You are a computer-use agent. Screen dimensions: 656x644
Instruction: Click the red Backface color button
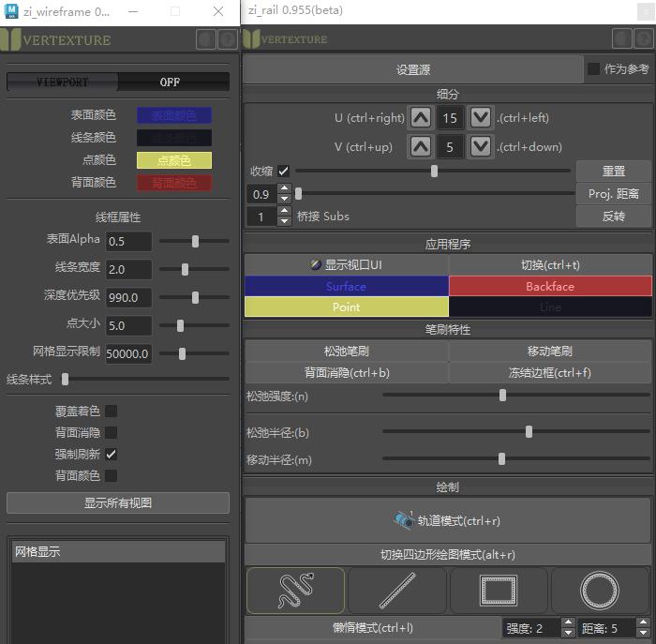[549, 286]
